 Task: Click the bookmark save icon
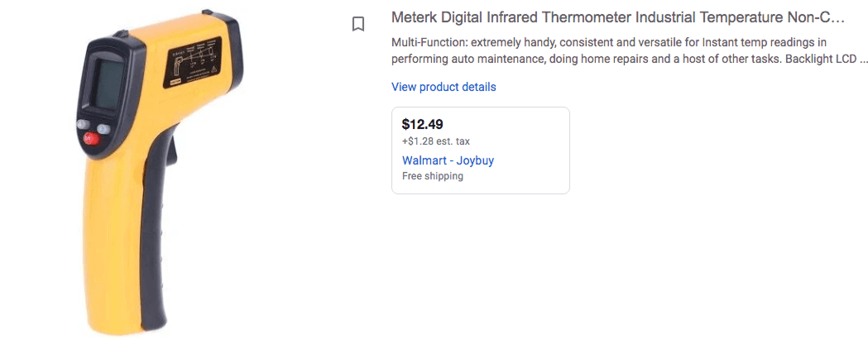(358, 24)
